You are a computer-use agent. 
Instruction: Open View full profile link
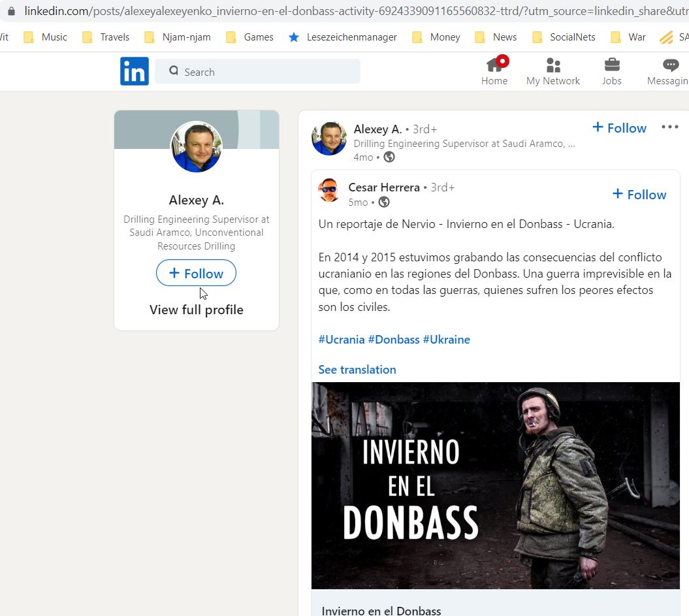coord(197,310)
